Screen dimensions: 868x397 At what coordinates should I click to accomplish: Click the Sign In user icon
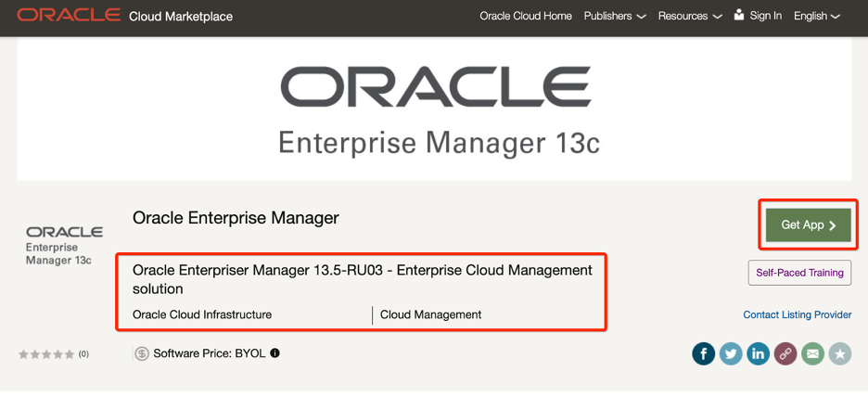pos(739,15)
